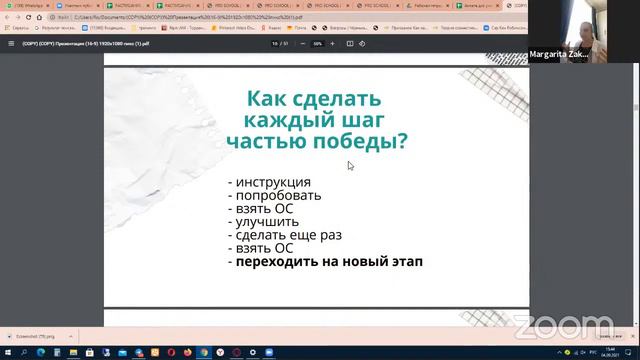Click the PDF zoom percentage field
Screen dimensions: 640x360
(318, 44)
